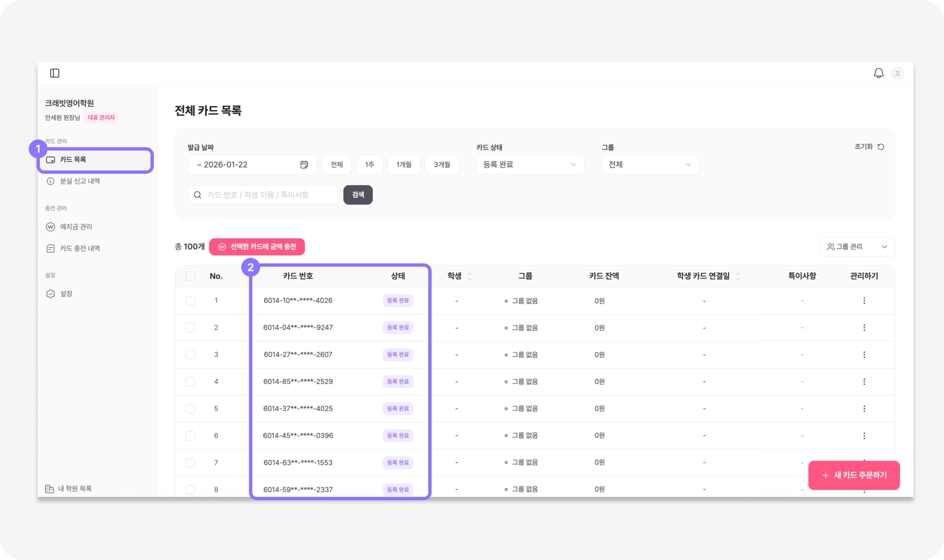Check the row 2 card checkbox
Viewport: 944px width, 560px height.
click(190, 328)
